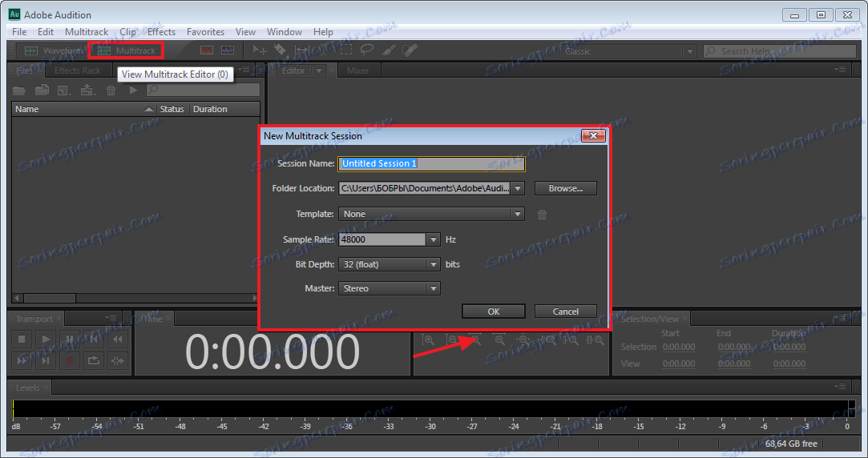Click Insert into Multitrack icon in Files panel
The image size is (868, 458).
87,90
